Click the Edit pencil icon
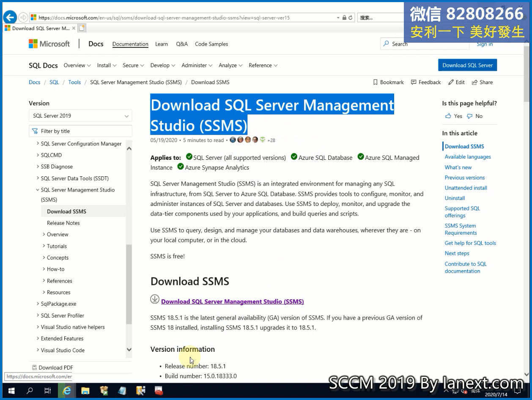This screenshot has height=400, width=532. (x=451, y=82)
